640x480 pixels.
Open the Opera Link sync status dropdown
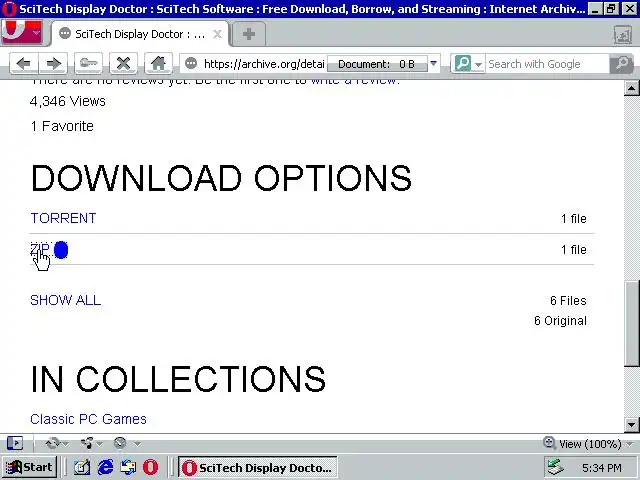(56, 443)
